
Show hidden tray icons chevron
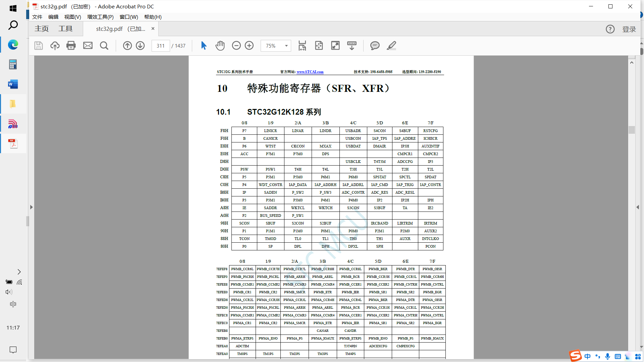pos(19,272)
